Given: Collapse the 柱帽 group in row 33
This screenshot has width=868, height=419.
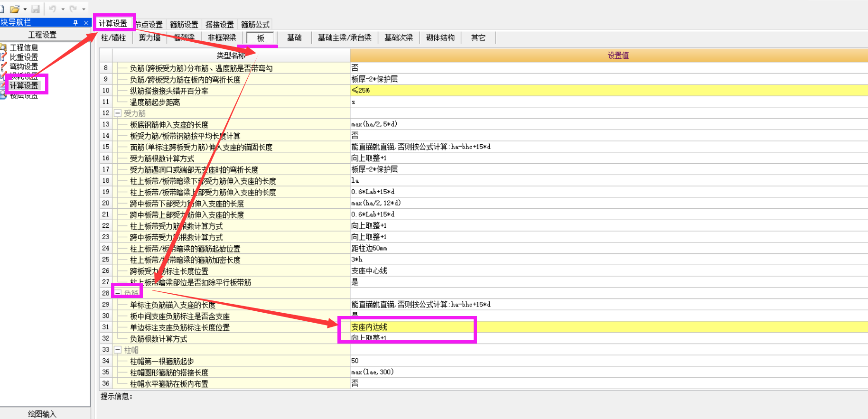Looking at the screenshot, I should (x=118, y=350).
